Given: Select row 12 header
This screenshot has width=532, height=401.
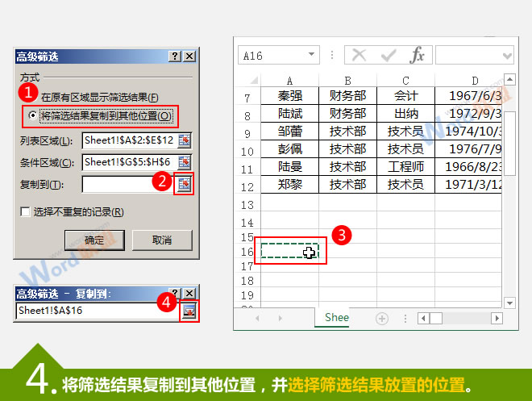Looking at the screenshot, I should point(247,186).
